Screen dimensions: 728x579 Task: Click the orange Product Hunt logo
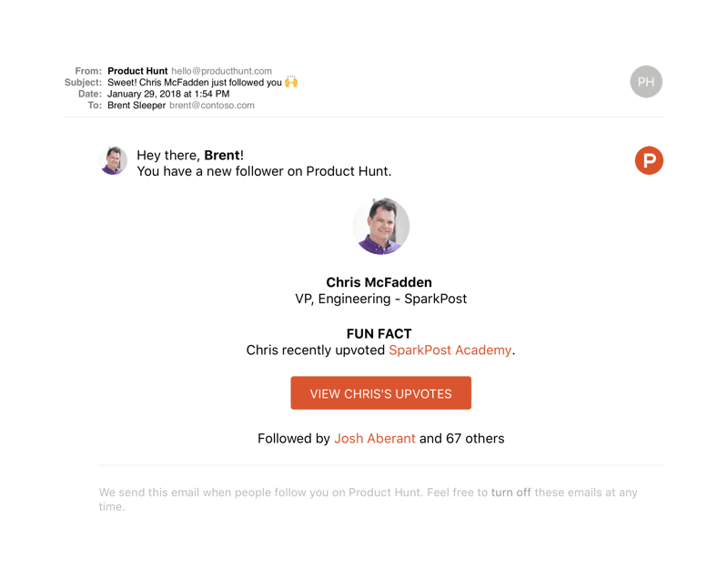(649, 160)
